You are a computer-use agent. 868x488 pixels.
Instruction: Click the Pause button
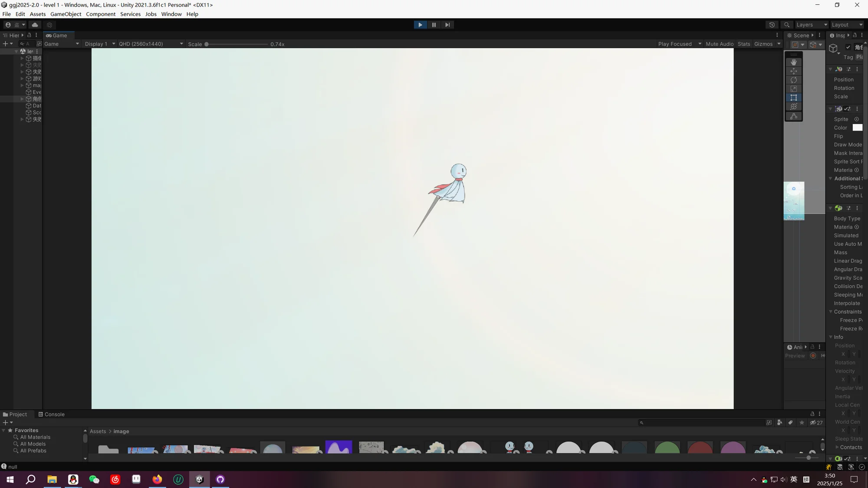pyautogui.click(x=434, y=25)
